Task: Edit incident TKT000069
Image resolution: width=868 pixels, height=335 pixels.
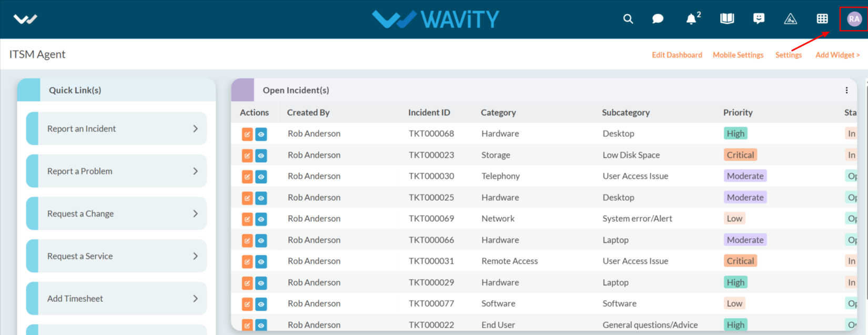Action: click(247, 219)
